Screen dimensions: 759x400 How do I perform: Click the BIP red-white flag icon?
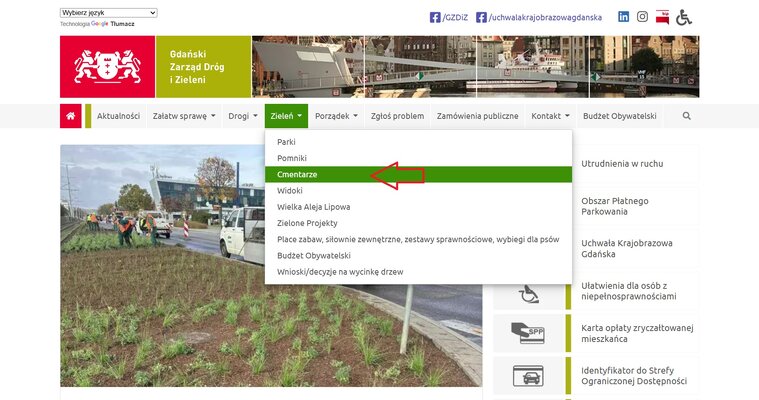[662, 17]
